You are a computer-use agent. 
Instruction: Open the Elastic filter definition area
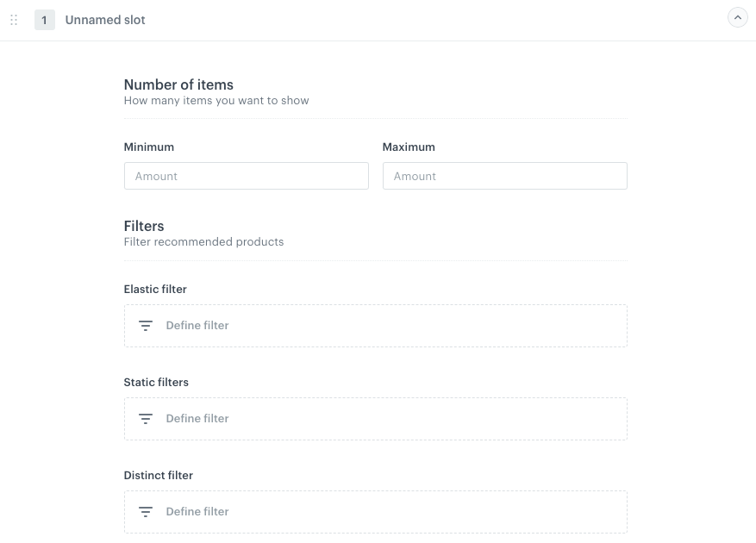click(375, 325)
